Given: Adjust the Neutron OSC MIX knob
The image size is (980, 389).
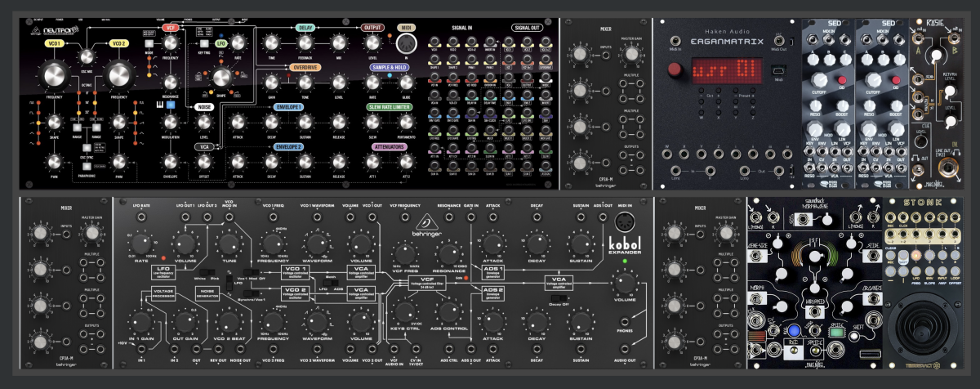Looking at the screenshot, I should click(x=87, y=56).
